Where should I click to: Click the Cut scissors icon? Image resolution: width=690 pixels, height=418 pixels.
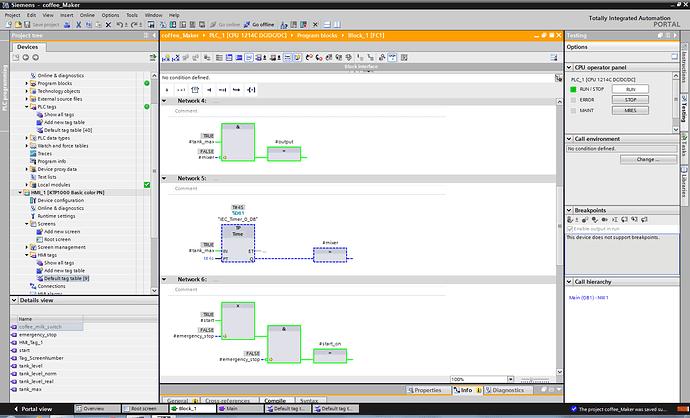79,25
